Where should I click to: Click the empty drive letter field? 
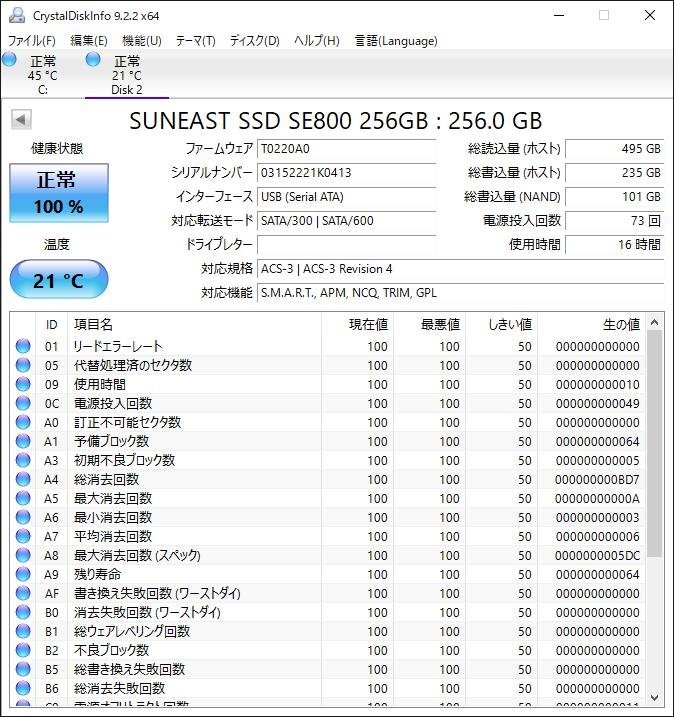346,245
